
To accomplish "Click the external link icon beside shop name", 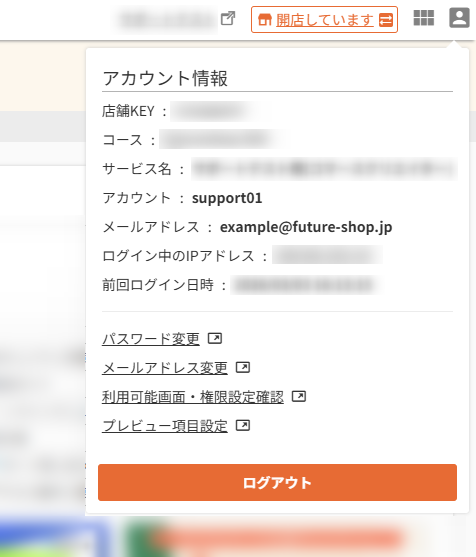I will [228, 18].
